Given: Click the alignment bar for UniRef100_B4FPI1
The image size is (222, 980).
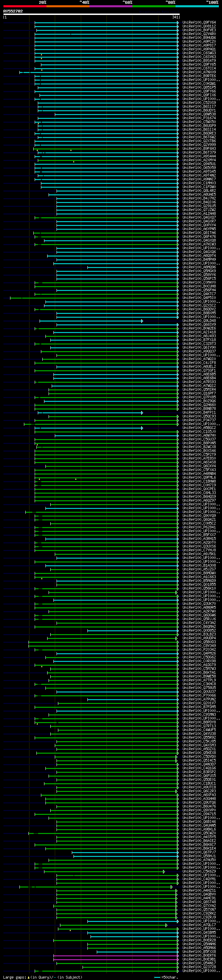Looking at the screenshot, I should click(x=90, y=412).
